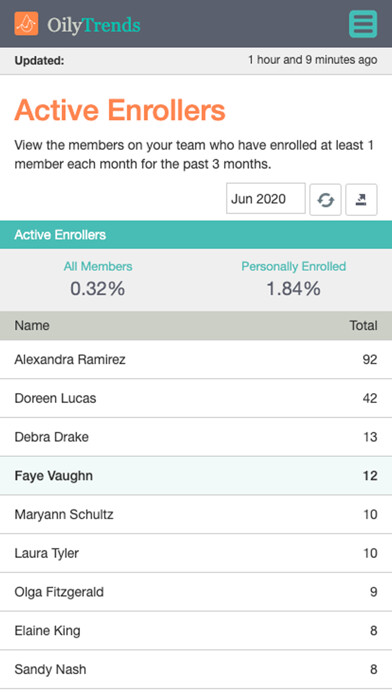Click the Updated label
This screenshot has height=696, width=392.
(39, 60)
